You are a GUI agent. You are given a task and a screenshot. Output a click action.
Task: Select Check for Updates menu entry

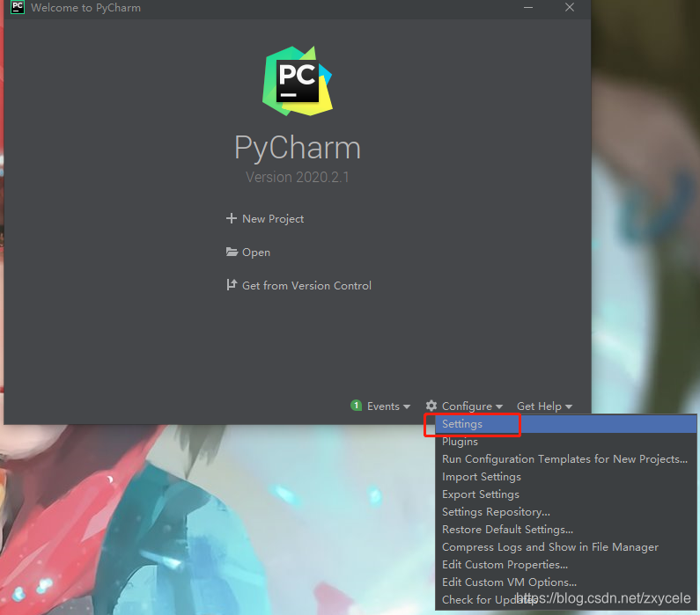tap(565, 600)
